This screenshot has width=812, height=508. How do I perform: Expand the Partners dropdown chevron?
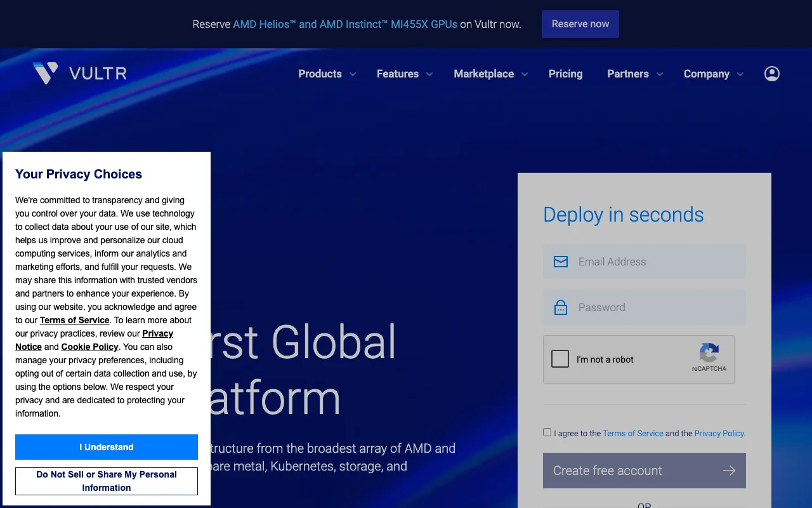pyautogui.click(x=660, y=74)
